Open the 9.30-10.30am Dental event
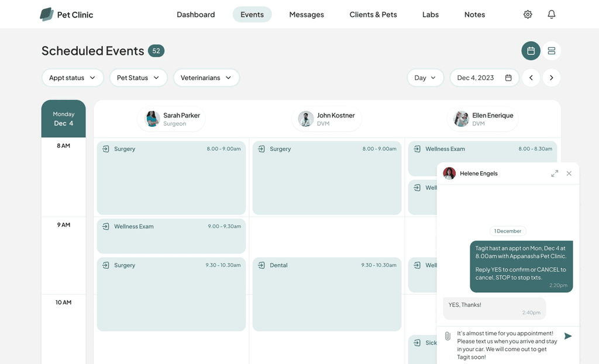The height and width of the screenshot is (364, 599). (326, 294)
